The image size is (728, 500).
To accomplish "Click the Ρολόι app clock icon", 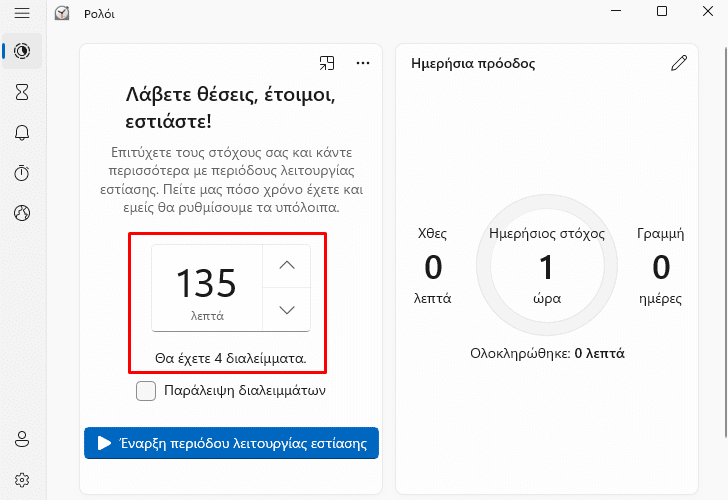I will coord(62,13).
